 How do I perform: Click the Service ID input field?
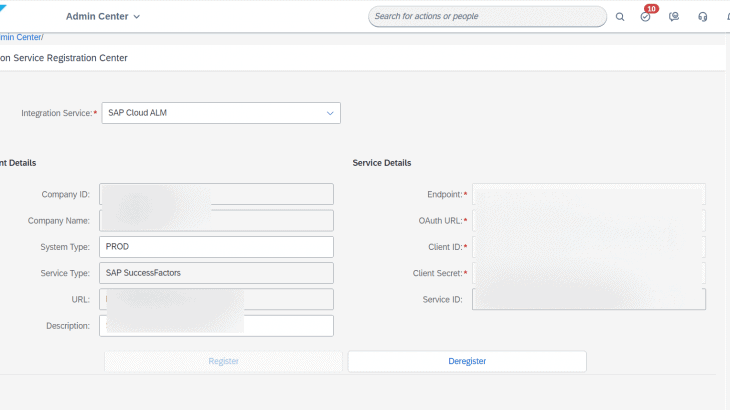[589, 299]
